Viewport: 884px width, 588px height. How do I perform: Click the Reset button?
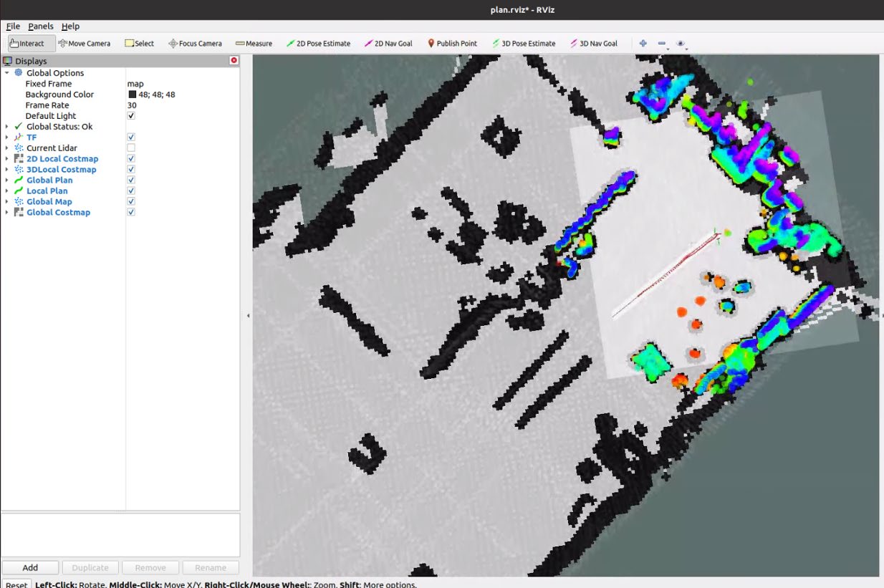click(x=16, y=584)
